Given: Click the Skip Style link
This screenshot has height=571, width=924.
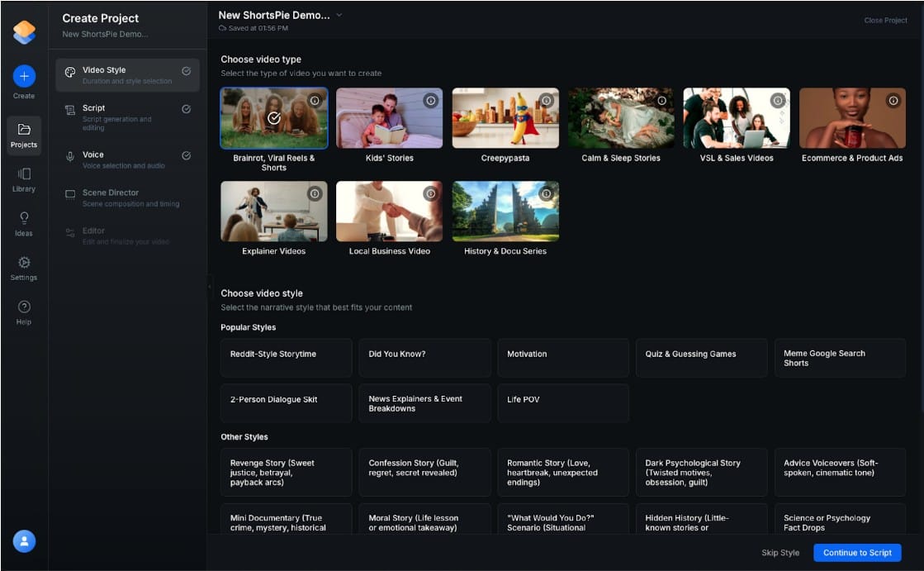Looking at the screenshot, I should point(779,553).
